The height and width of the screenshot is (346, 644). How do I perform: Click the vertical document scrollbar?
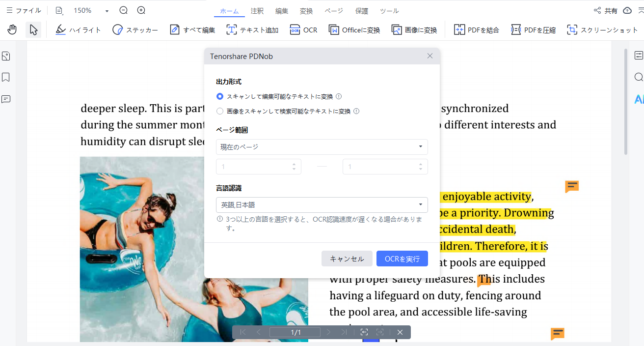click(x=626, y=102)
